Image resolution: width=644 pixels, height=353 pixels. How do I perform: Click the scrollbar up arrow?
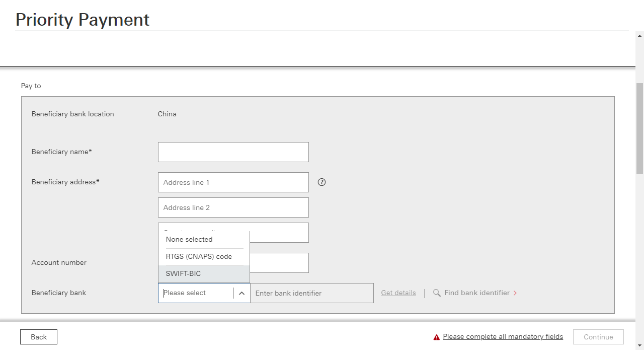640,36
